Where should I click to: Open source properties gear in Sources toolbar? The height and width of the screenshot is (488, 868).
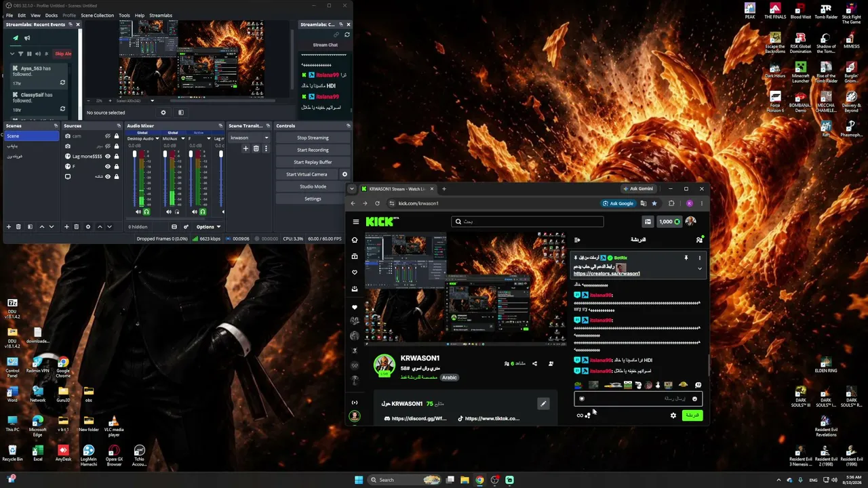tap(87, 226)
